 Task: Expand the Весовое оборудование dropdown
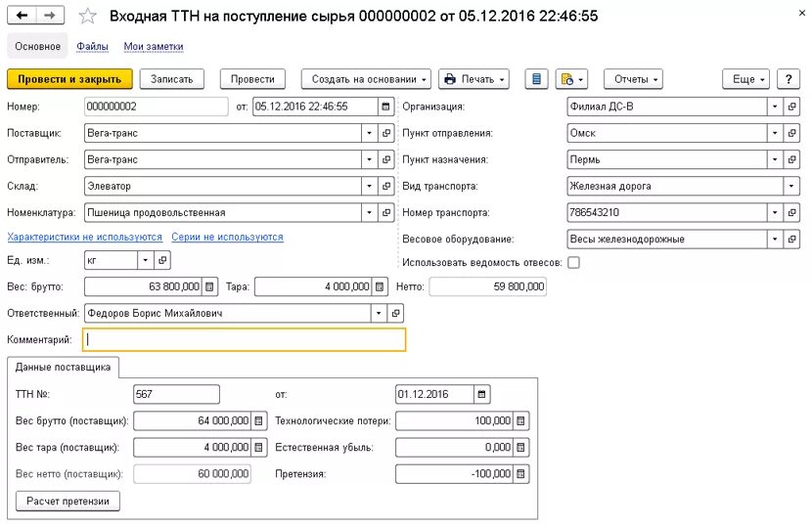click(x=775, y=239)
